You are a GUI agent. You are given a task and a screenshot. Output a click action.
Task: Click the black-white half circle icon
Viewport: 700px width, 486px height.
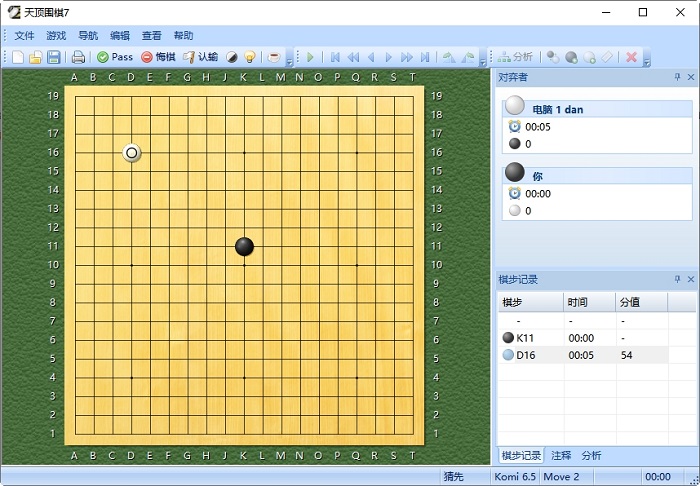232,57
